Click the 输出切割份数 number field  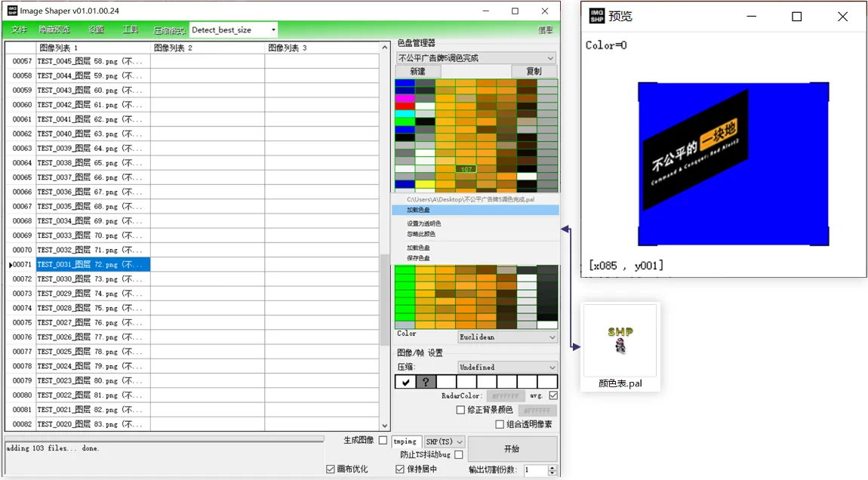click(x=535, y=469)
